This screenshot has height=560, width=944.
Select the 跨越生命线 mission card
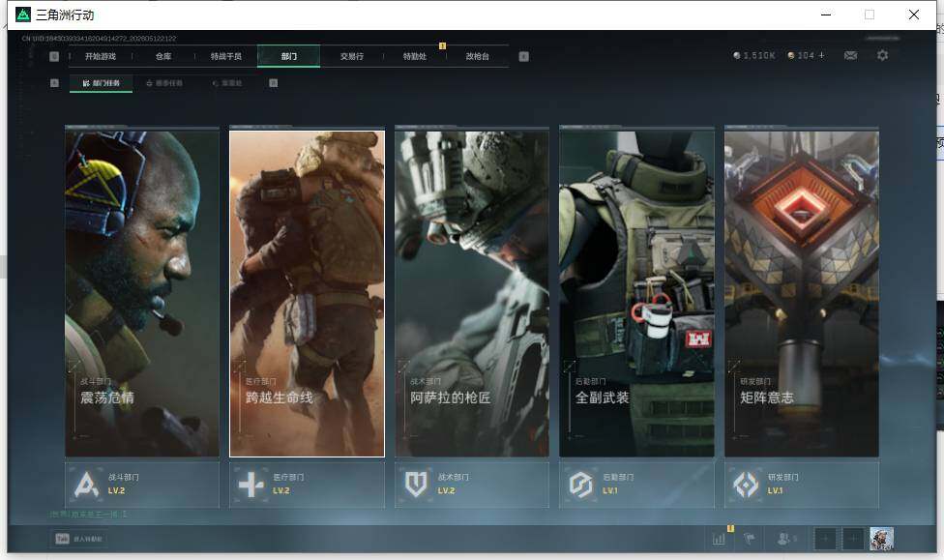pos(307,294)
